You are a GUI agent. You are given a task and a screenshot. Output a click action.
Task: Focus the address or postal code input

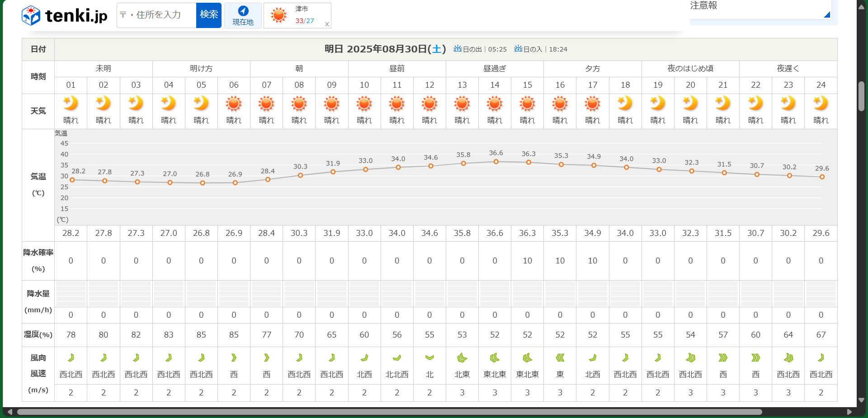[157, 15]
